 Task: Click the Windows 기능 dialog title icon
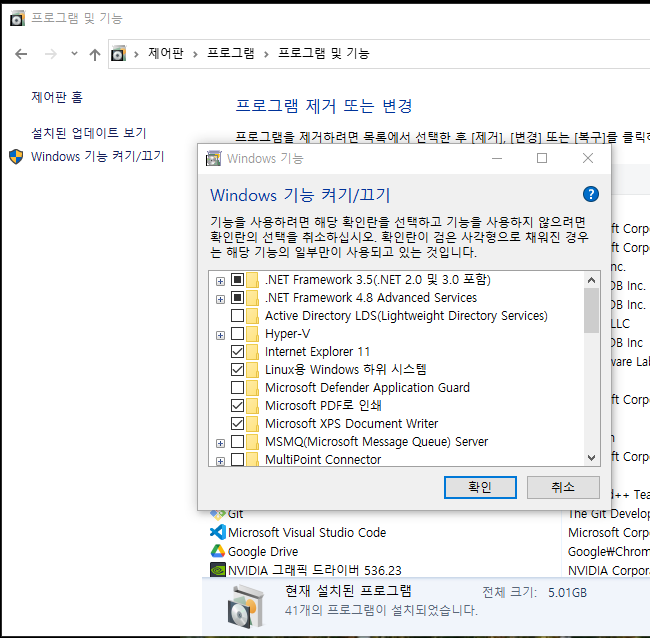213,158
